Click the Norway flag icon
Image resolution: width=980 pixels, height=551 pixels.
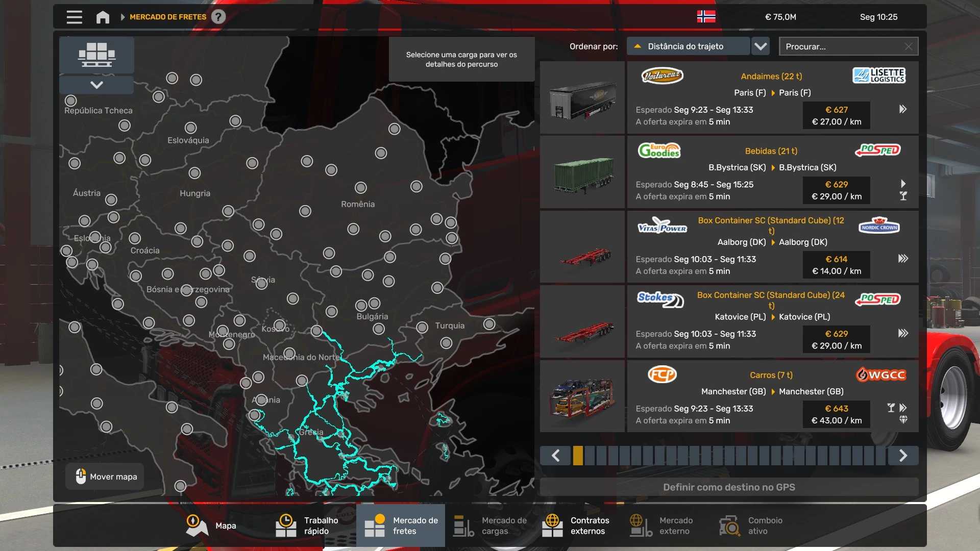click(706, 17)
